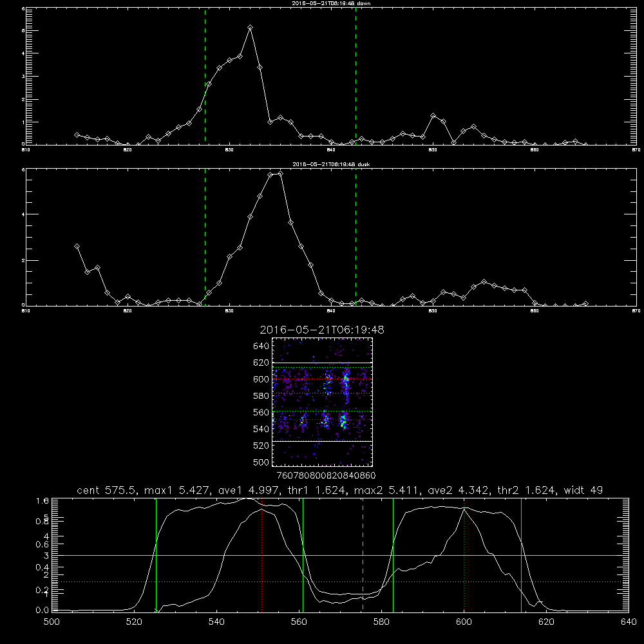The width and height of the screenshot is (644, 644).
Task: Click the 520 tick label on bottom plot x-axis
Action: tap(134, 622)
